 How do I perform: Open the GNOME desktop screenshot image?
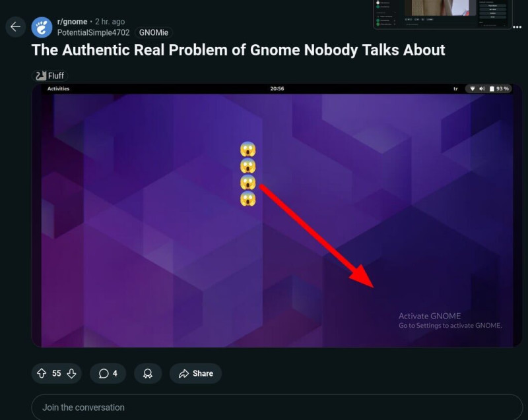click(x=277, y=216)
